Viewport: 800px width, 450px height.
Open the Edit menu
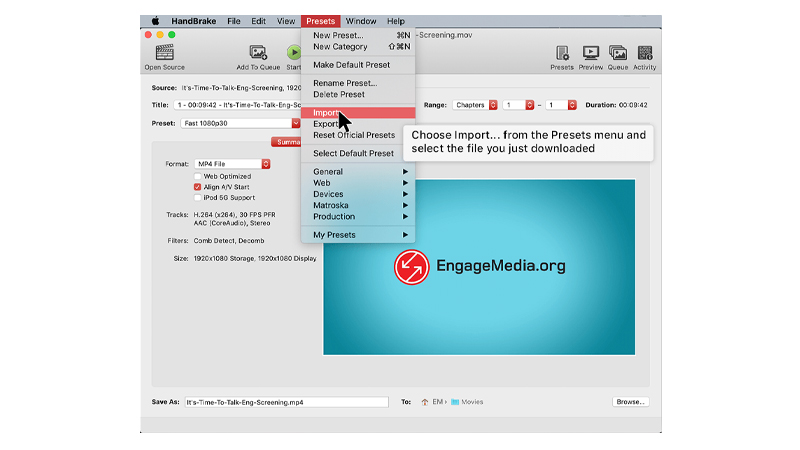[x=258, y=21]
